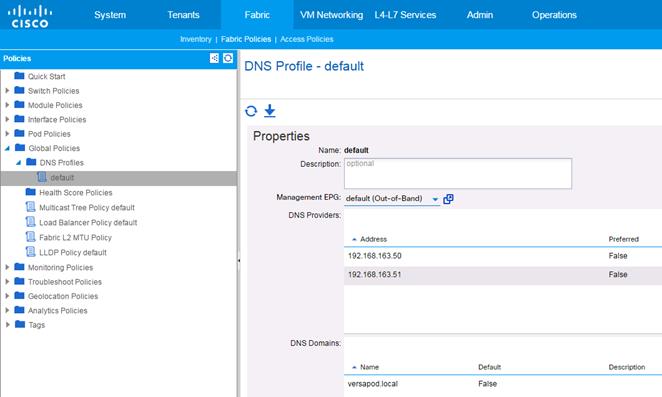The image size is (662, 397).
Task: Select the Quick Start folder
Action: (x=46, y=76)
